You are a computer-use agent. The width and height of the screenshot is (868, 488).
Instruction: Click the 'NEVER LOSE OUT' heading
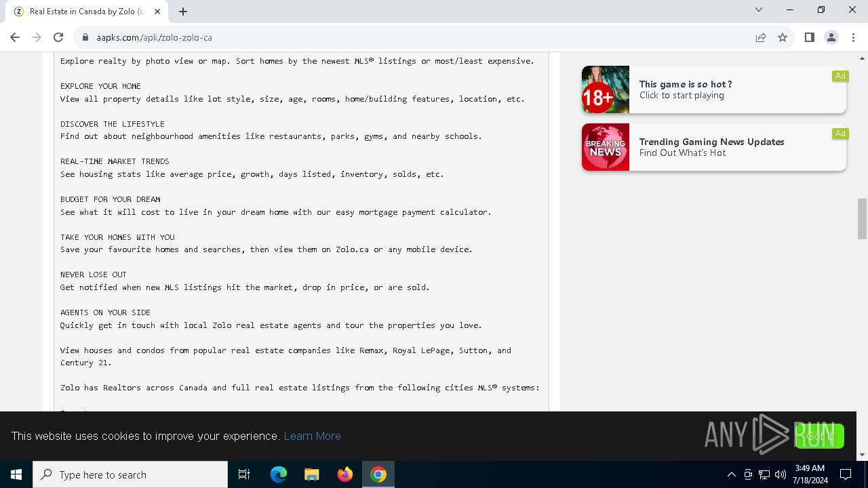tap(94, 274)
